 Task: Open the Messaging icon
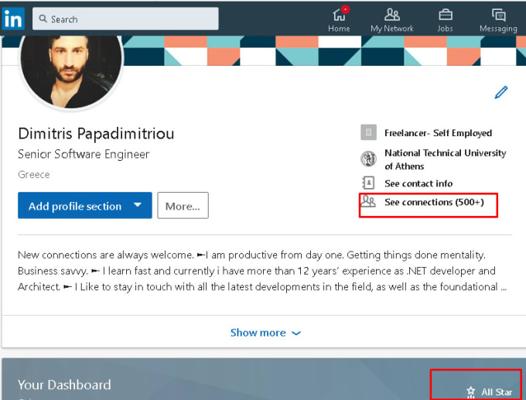(x=499, y=15)
